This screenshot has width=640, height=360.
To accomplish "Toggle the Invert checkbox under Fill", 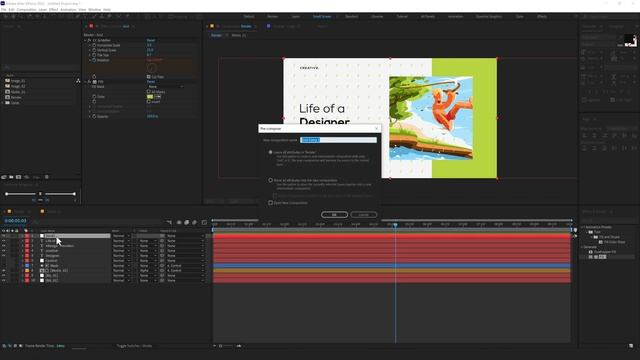I will click(149, 102).
